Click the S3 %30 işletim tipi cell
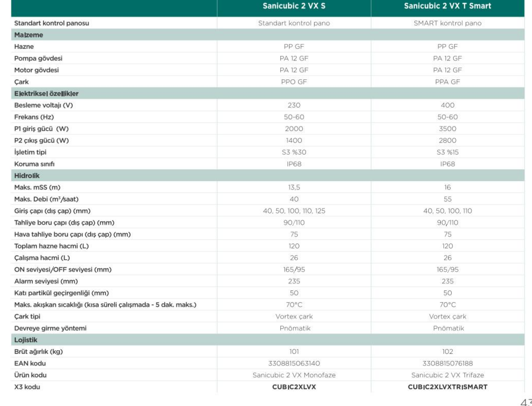Image resolution: width=532 pixels, height=406 pixels. point(294,152)
